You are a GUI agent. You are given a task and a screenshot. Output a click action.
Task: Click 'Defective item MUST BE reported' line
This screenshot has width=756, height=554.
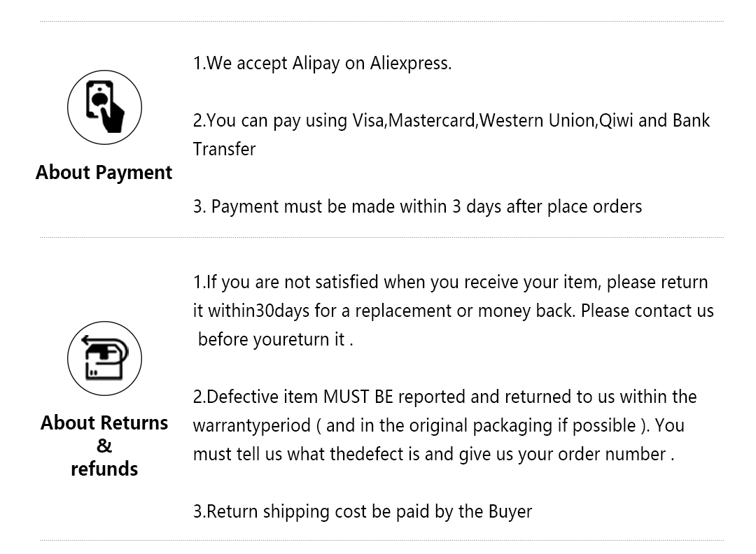pos(444,397)
